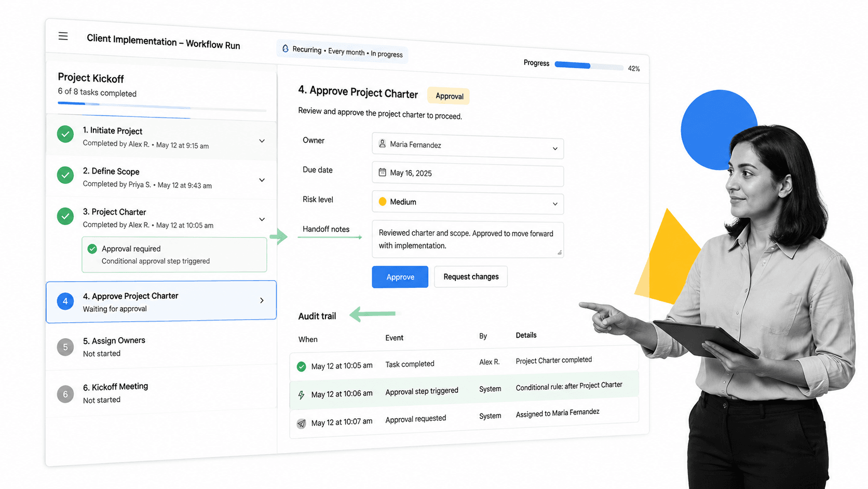This screenshot has height=489, width=868.
Task: Click the 'Approval requested' event cell
Action: tap(415, 419)
